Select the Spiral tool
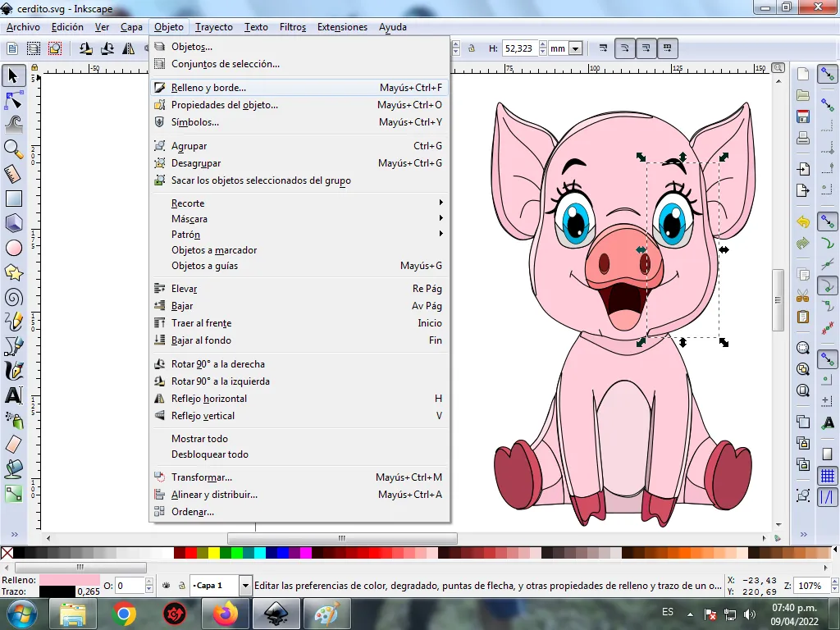 click(13, 297)
